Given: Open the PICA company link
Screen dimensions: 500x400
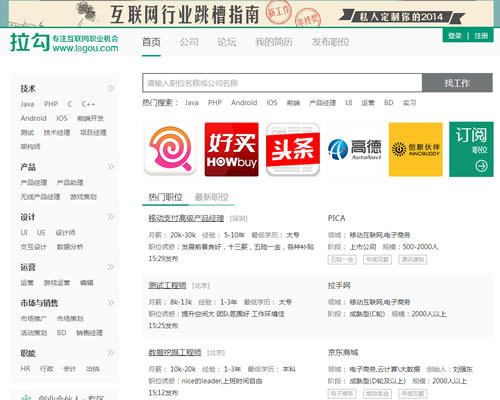Looking at the screenshot, I should (337, 218).
